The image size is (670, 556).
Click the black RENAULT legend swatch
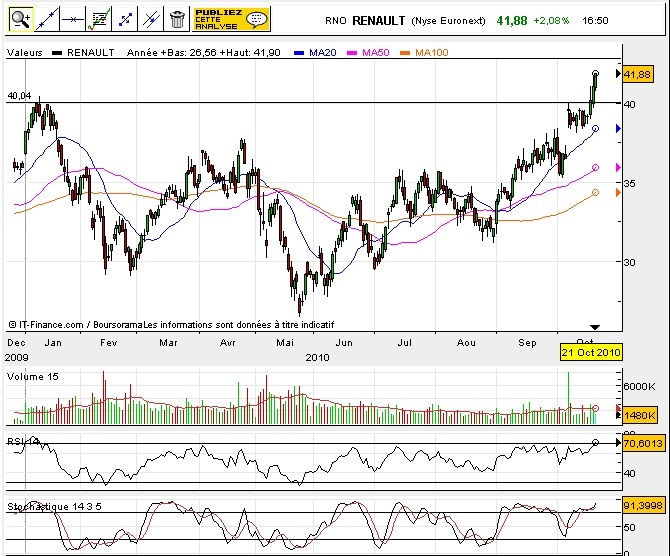(x=57, y=53)
